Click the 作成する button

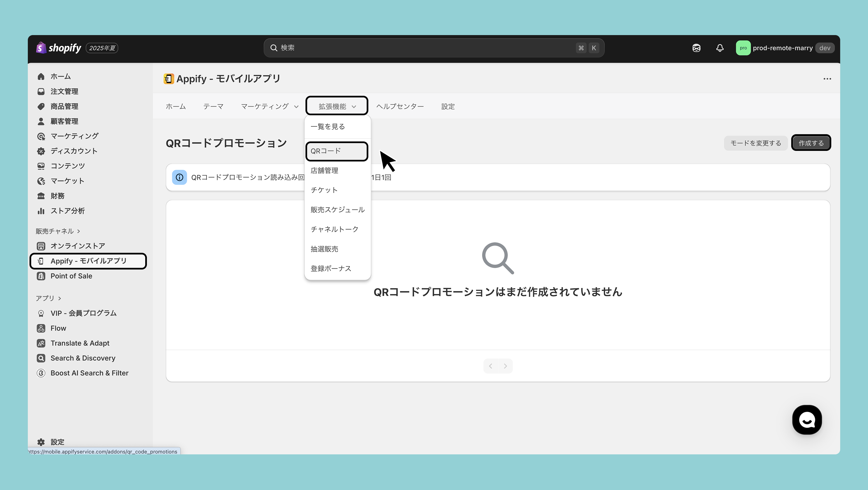[811, 143]
